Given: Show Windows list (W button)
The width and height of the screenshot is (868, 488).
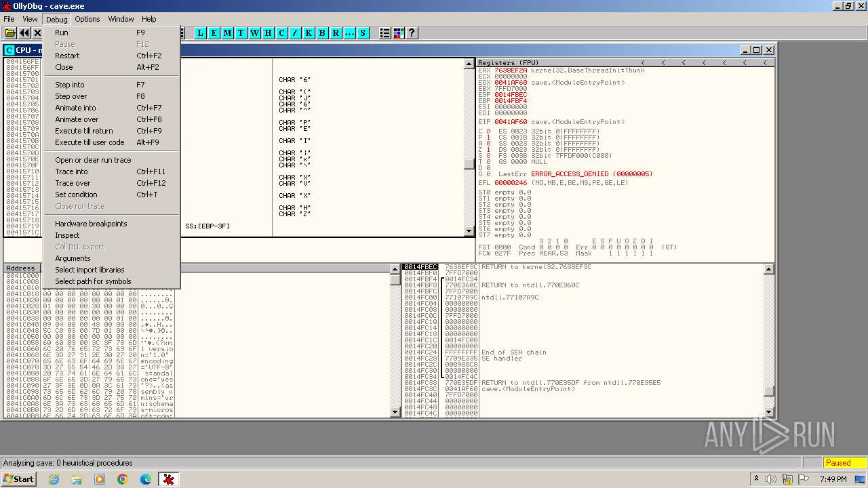Looking at the screenshot, I should tap(255, 33).
